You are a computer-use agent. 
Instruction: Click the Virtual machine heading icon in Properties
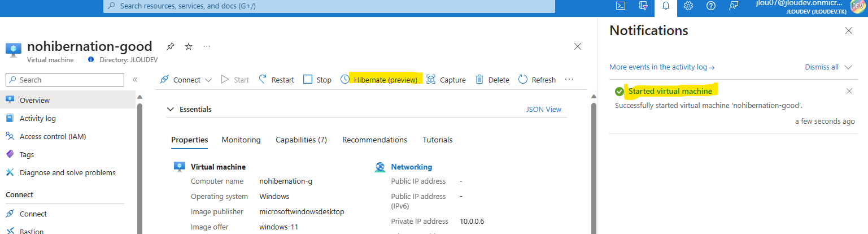[x=180, y=167]
